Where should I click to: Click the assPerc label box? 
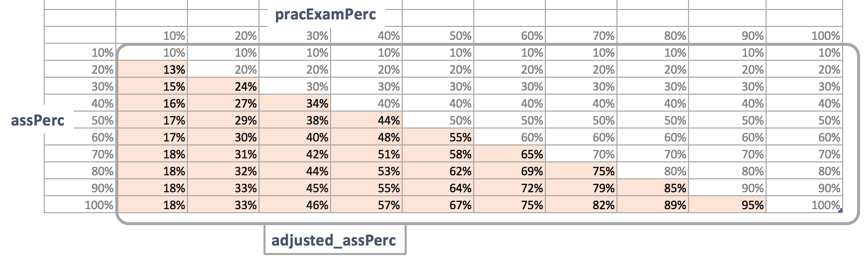click(x=38, y=120)
